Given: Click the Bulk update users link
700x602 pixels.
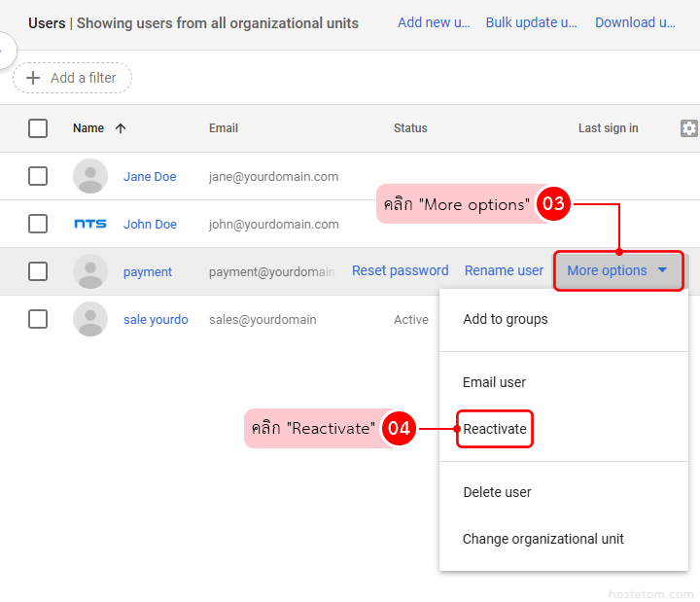Looking at the screenshot, I should point(531,22).
